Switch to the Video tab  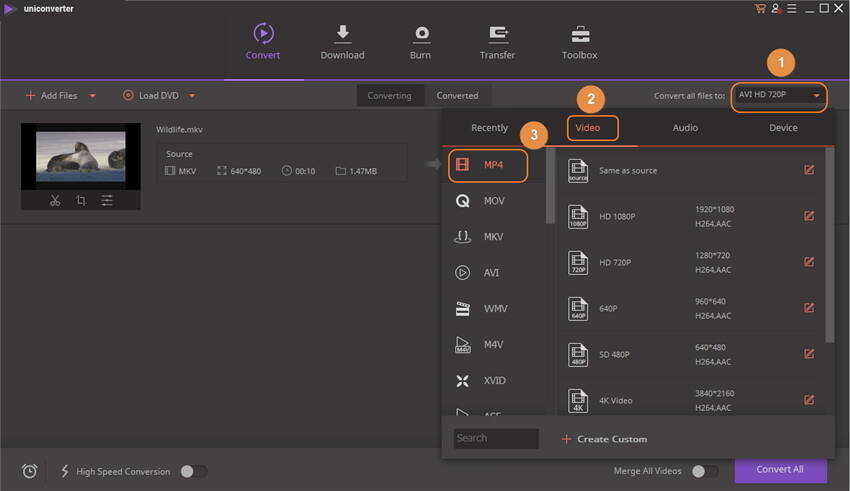pyautogui.click(x=588, y=128)
